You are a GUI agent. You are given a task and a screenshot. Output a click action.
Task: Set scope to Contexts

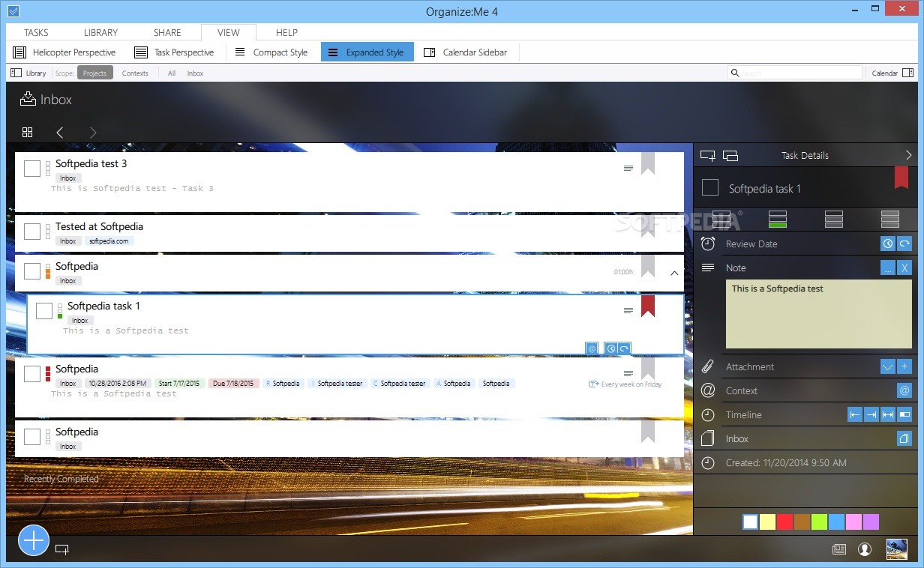135,73
